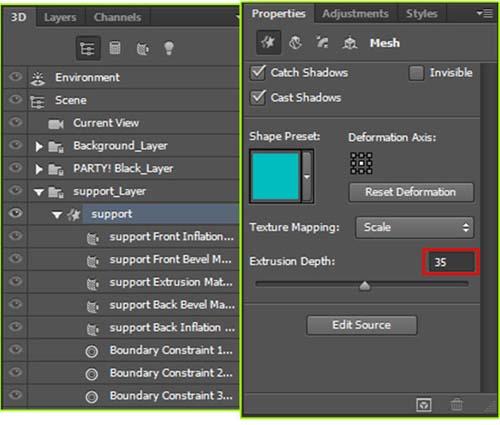
Task: Hide the Environment item
Action: click(15, 77)
